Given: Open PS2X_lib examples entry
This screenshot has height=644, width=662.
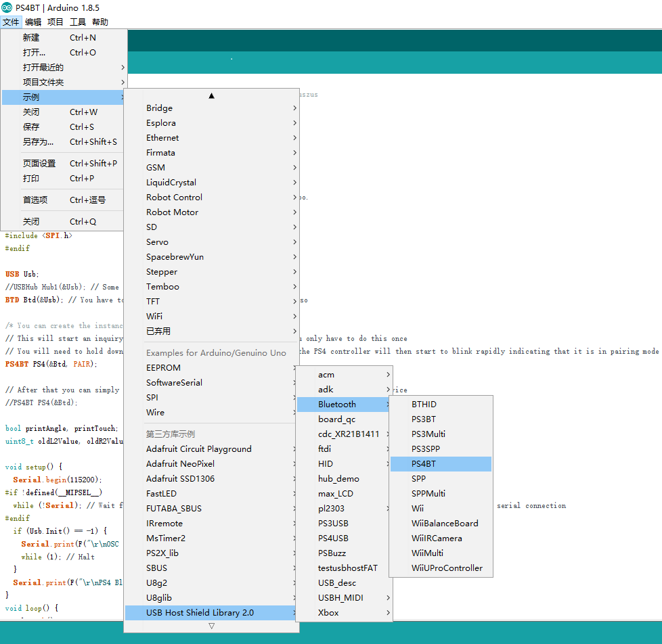Looking at the screenshot, I should (211, 553).
